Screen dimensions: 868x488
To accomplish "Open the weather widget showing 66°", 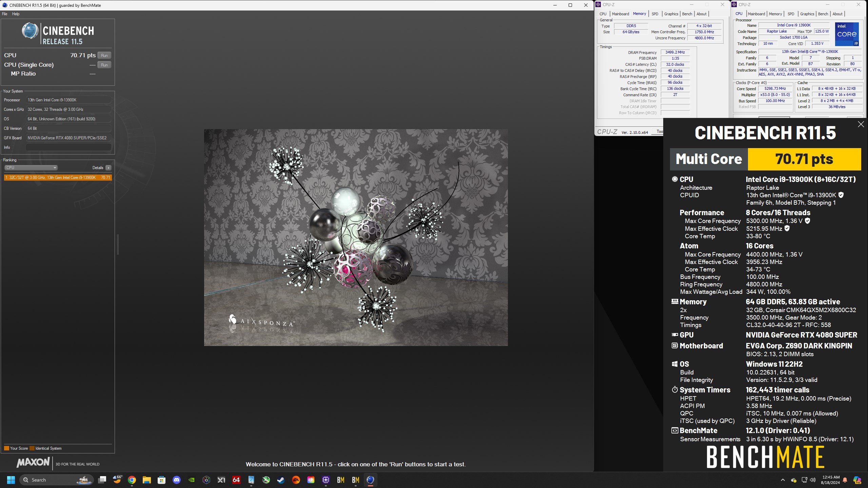I will pos(117,480).
